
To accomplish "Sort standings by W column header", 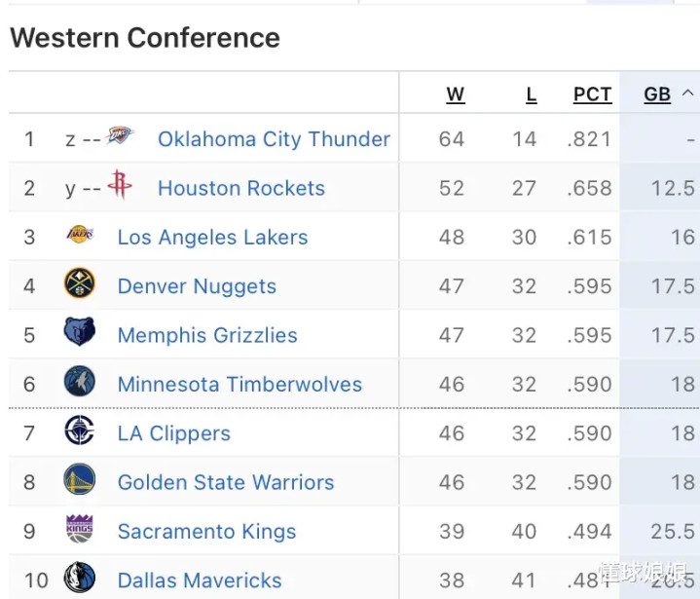I will coord(456,94).
